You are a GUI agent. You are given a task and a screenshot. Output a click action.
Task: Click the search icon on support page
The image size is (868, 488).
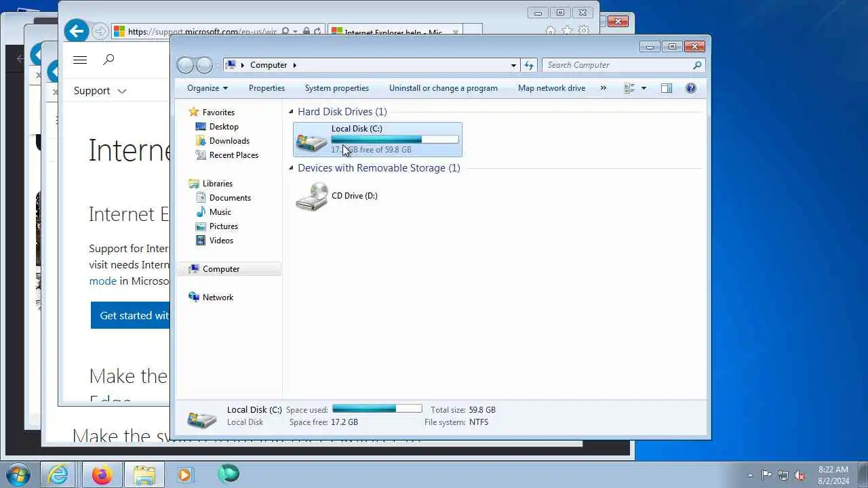point(108,60)
